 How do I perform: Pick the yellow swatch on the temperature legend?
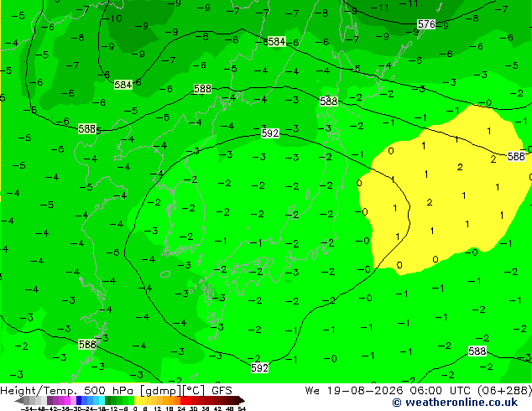pyautogui.click(x=137, y=400)
